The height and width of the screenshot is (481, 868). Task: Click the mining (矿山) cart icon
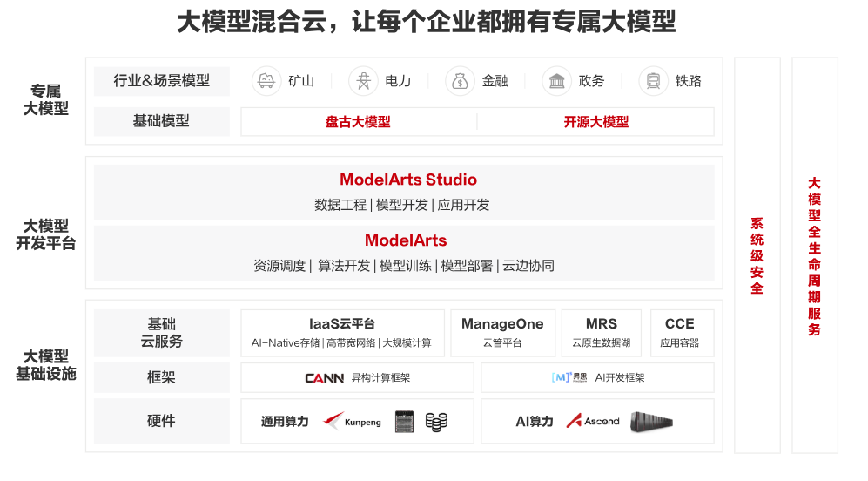click(266, 81)
